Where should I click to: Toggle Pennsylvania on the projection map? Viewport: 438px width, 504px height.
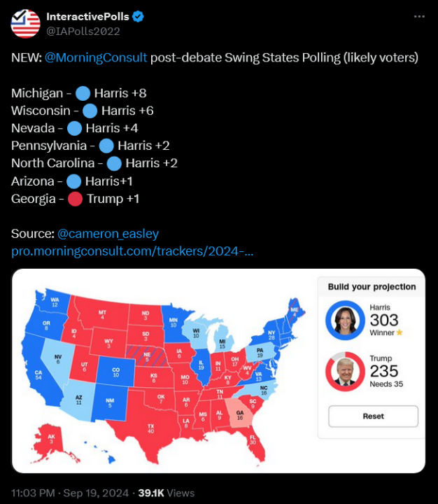click(261, 352)
